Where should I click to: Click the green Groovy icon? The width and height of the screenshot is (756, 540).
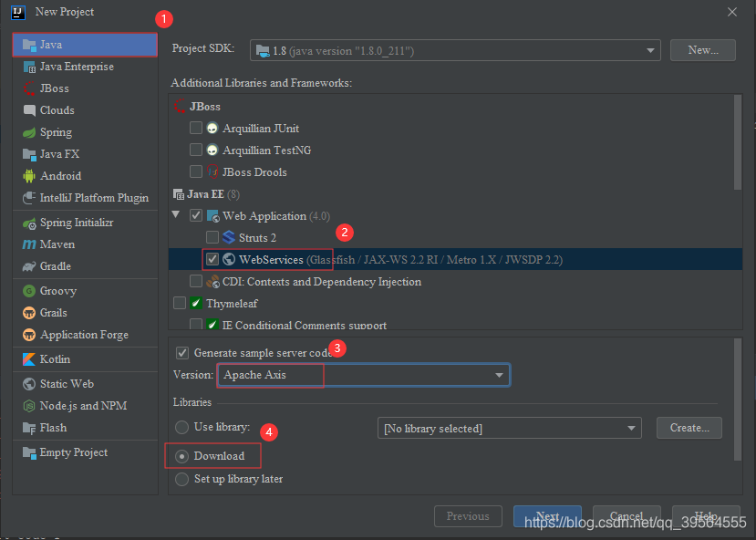29,291
